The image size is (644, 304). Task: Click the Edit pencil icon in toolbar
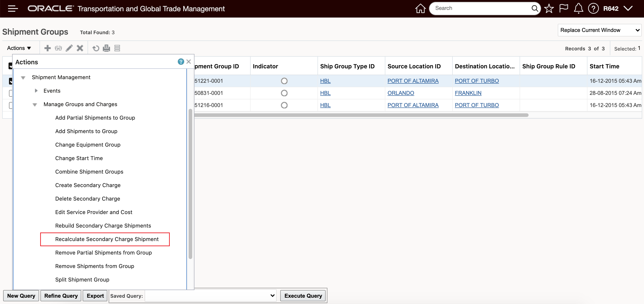[x=69, y=48]
